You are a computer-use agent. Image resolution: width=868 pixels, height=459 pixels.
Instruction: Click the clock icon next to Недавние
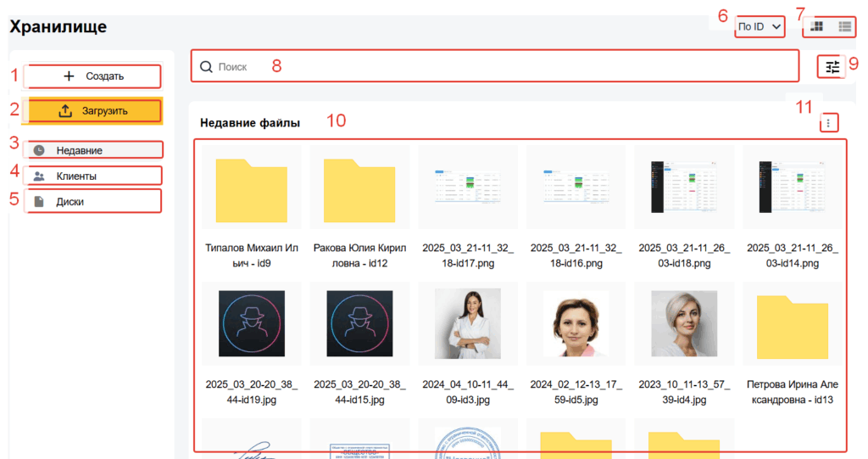[39, 150]
